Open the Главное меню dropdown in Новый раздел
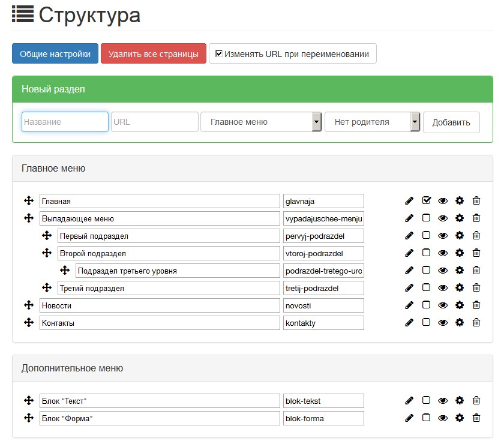 click(x=261, y=122)
